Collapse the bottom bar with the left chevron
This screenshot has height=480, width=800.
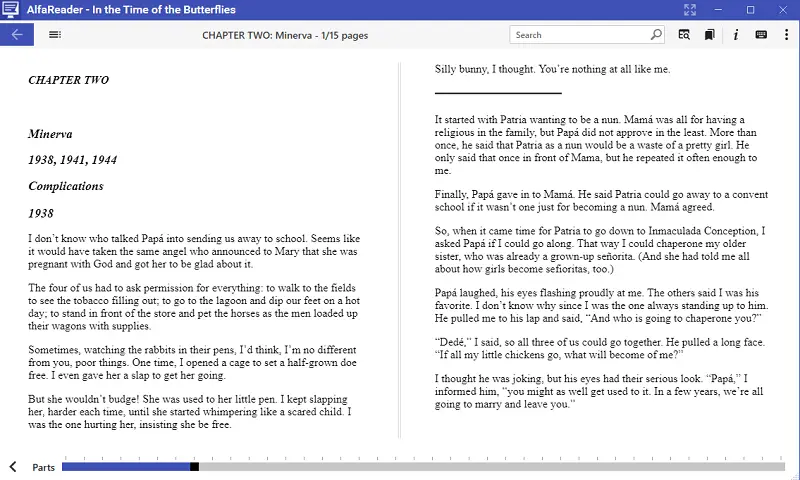tap(13, 467)
